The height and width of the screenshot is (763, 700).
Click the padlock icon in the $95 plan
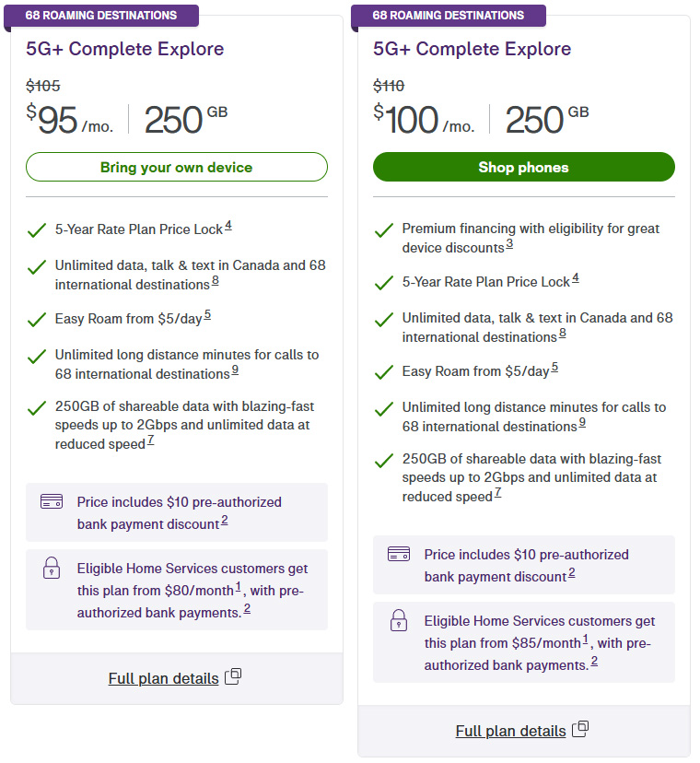[52, 569]
